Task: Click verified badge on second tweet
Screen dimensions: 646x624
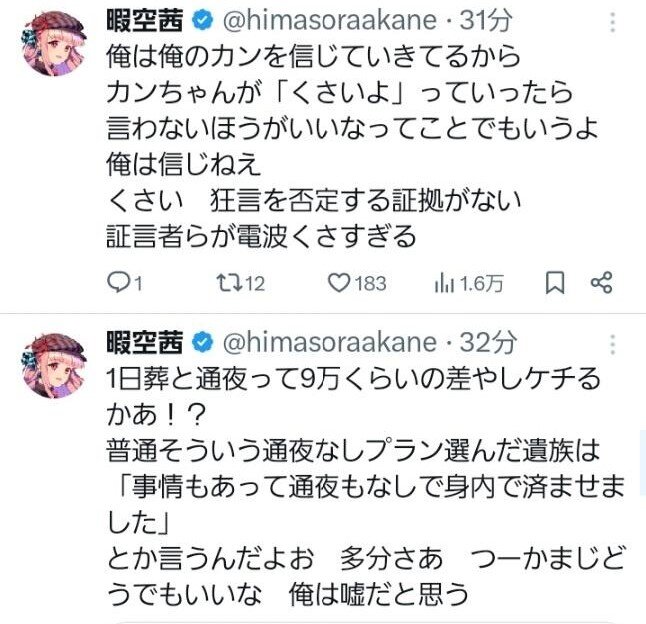Action: (203, 343)
